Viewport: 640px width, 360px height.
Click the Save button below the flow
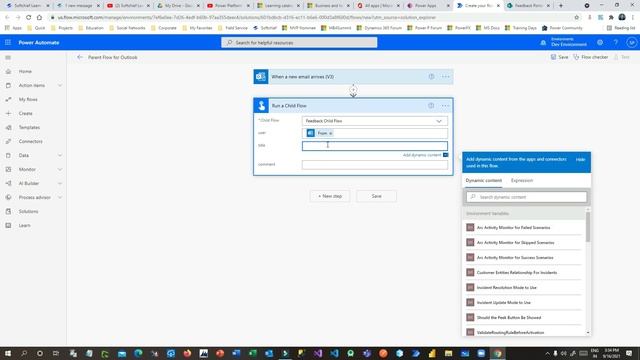coord(376,196)
